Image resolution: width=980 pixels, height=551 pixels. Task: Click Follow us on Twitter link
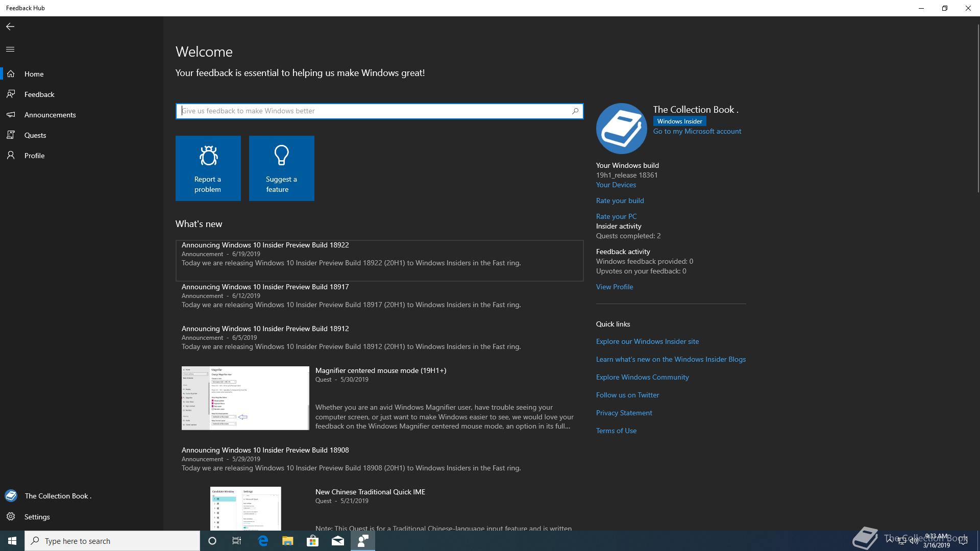[628, 395]
